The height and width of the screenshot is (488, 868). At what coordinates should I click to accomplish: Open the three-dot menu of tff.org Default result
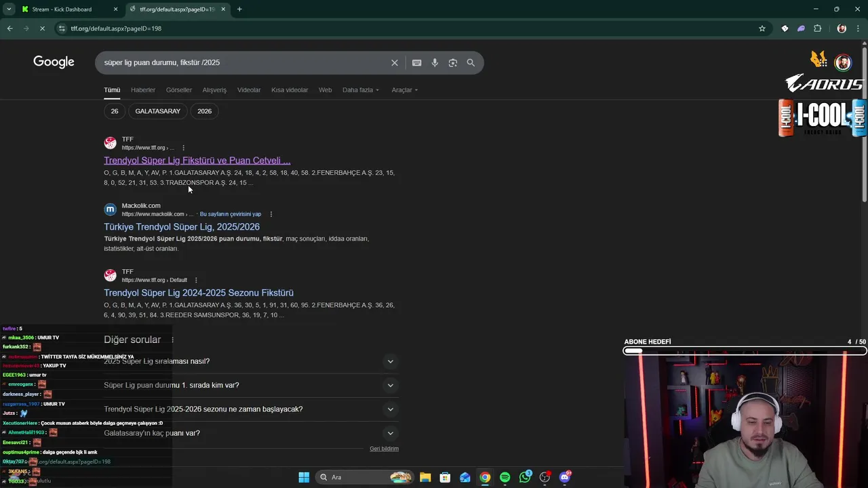tap(196, 280)
